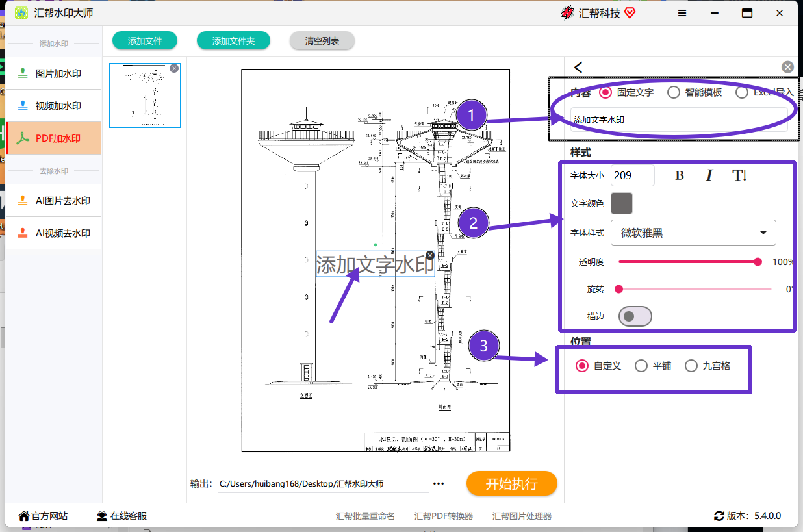803x532 pixels.
Task: Open the AI视频去水印 menu item
Action: click(54, 233)
